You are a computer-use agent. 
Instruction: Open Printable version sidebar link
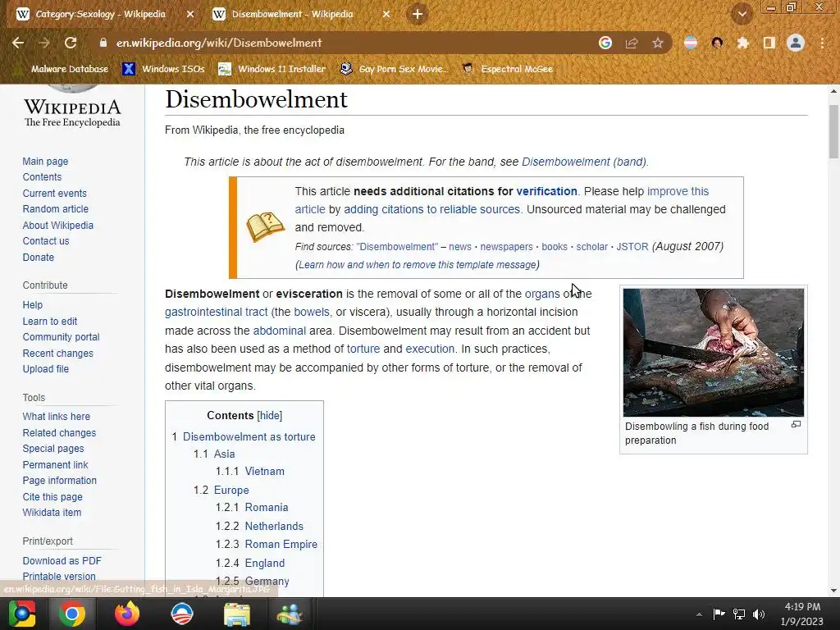coord(59,577)
